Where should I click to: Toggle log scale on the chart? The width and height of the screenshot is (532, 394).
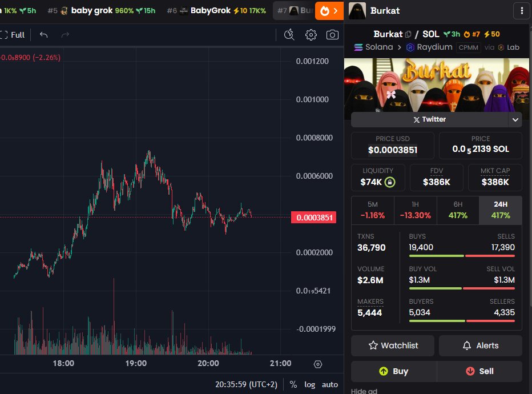[309, 384]
